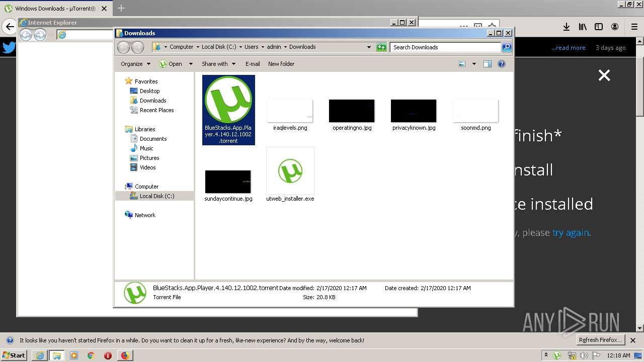This screenshot has width=644, height=362.
Task: Click the Opera taskbar icon
Action: [x=108, y=355]
